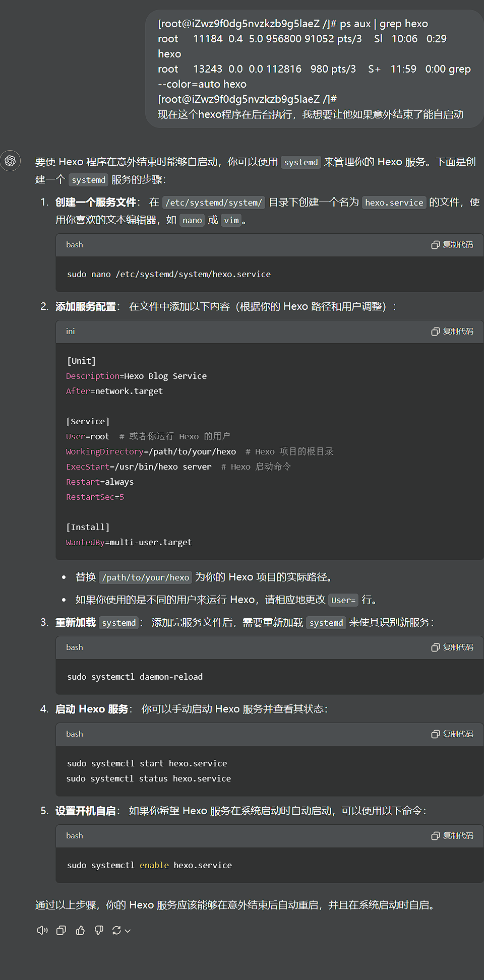The image size is (484, 980).
Task: Click step heading '设置开机自启'
Action: [x=86, y=811]
